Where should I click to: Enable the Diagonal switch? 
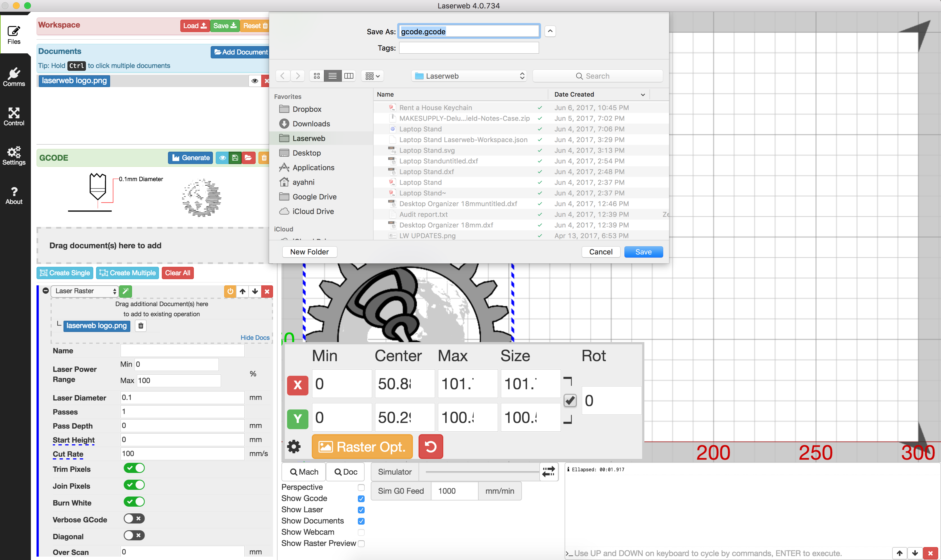(x=134, y=536)
